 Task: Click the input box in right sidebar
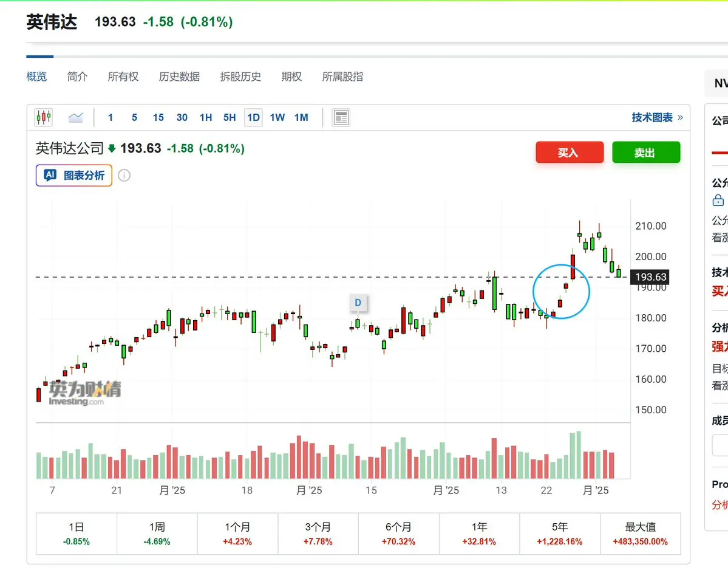pos(720,445)
